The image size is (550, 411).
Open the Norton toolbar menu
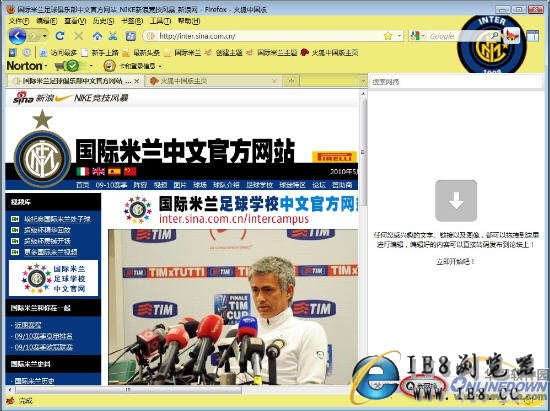pos(27,66)
